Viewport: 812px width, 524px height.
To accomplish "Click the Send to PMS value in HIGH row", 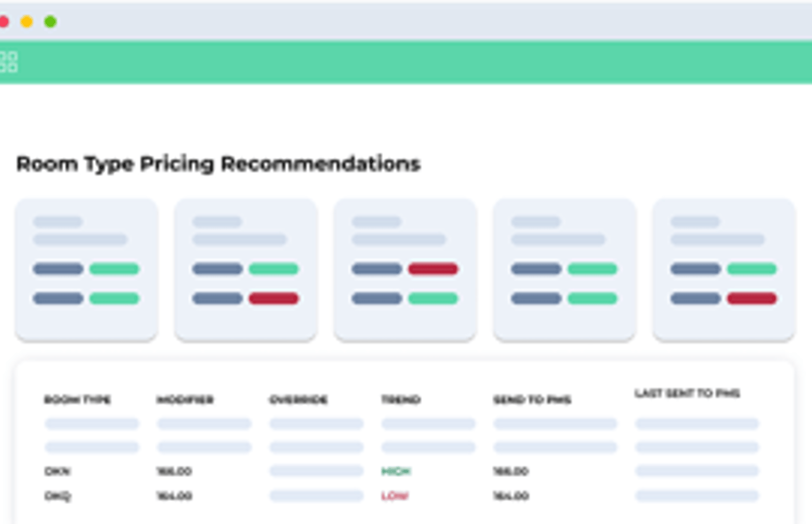I will click(x=511, y=471).
